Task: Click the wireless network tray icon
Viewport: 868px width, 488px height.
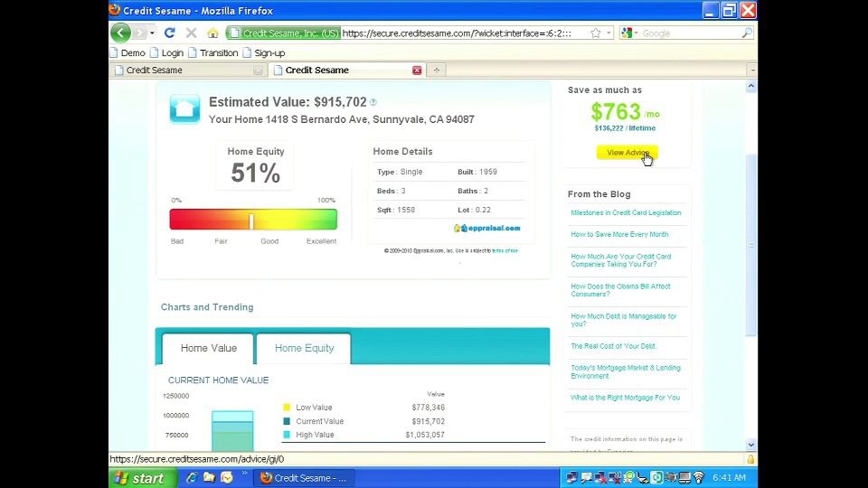Action: point(699,477)
